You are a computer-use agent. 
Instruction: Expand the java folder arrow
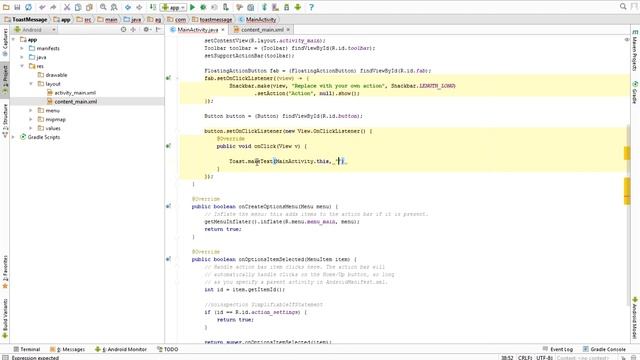[x=22, y=57]
